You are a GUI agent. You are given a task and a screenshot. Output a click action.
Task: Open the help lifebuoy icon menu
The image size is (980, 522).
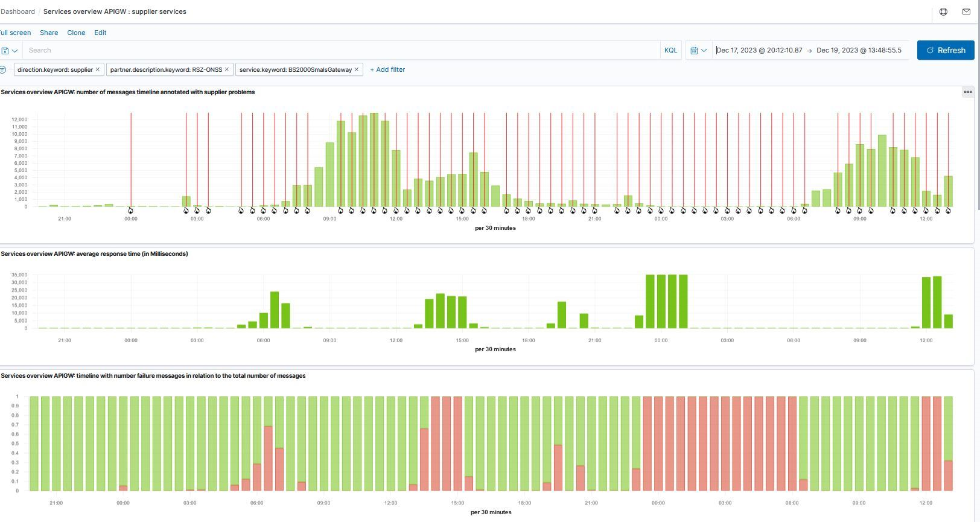point(943,11)
